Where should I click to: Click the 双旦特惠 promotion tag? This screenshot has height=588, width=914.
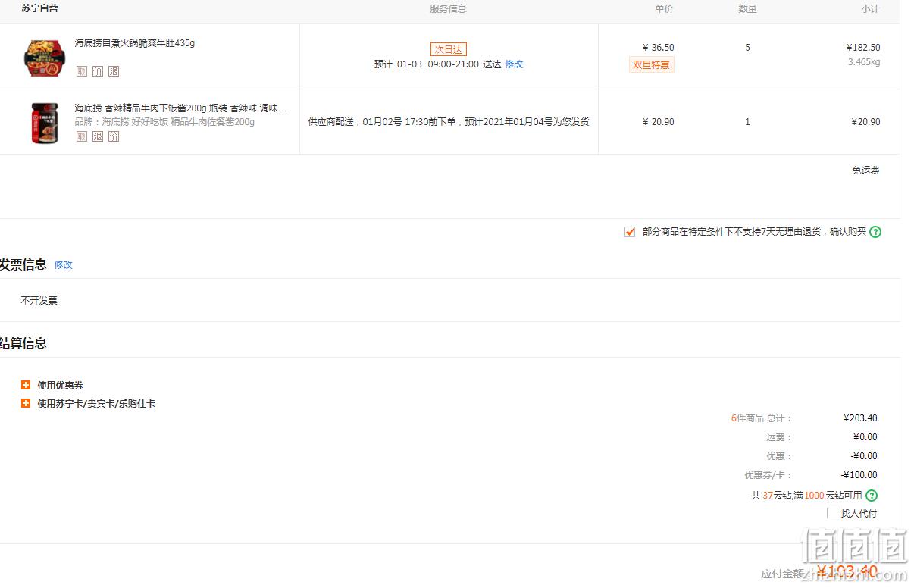coord(651,65)
